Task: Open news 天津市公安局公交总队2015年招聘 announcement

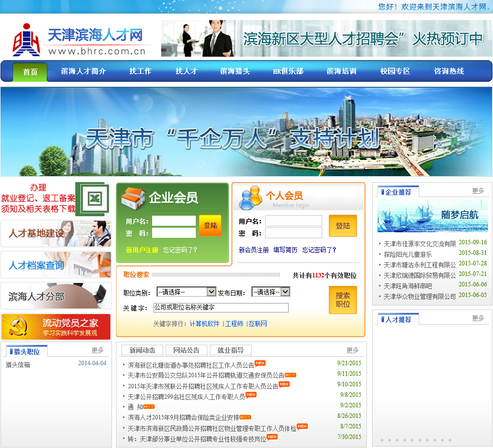Action: point(206,376)
